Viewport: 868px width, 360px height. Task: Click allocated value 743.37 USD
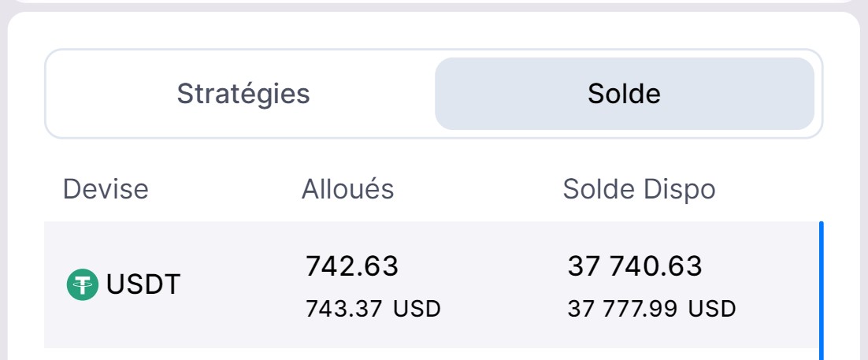click(373, 309)
